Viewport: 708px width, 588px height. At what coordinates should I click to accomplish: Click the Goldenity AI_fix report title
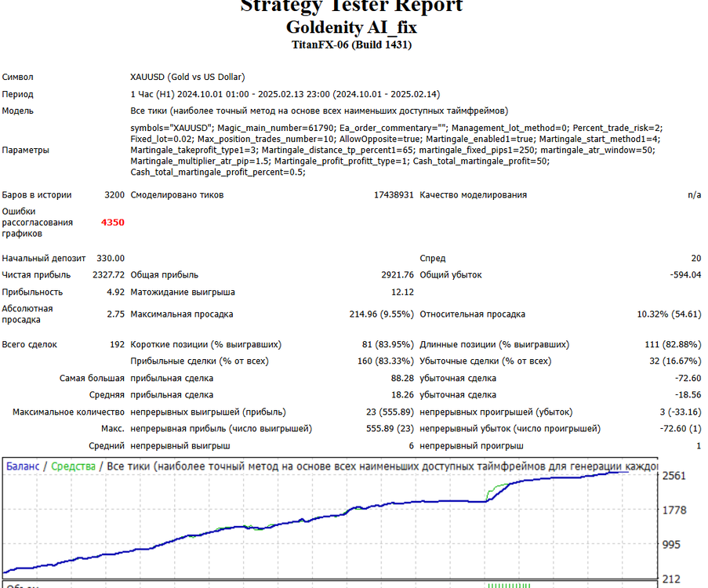[x=351, y=27]
